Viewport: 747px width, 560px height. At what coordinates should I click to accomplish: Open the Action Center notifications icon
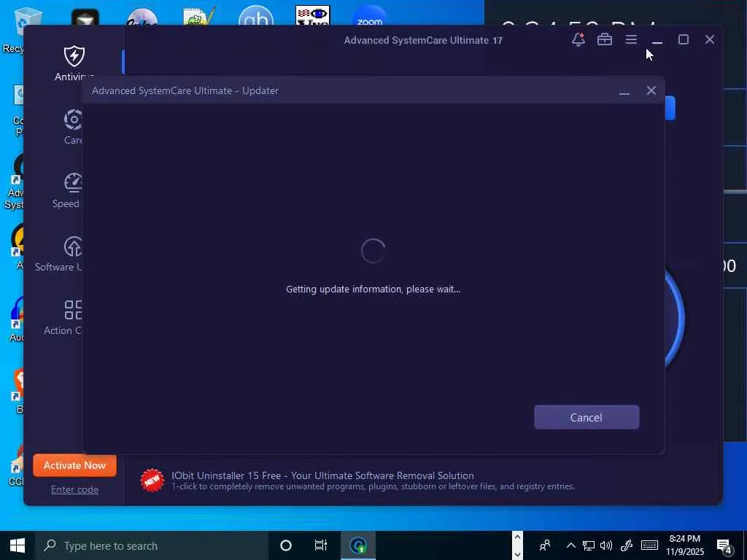pos(724,546)
